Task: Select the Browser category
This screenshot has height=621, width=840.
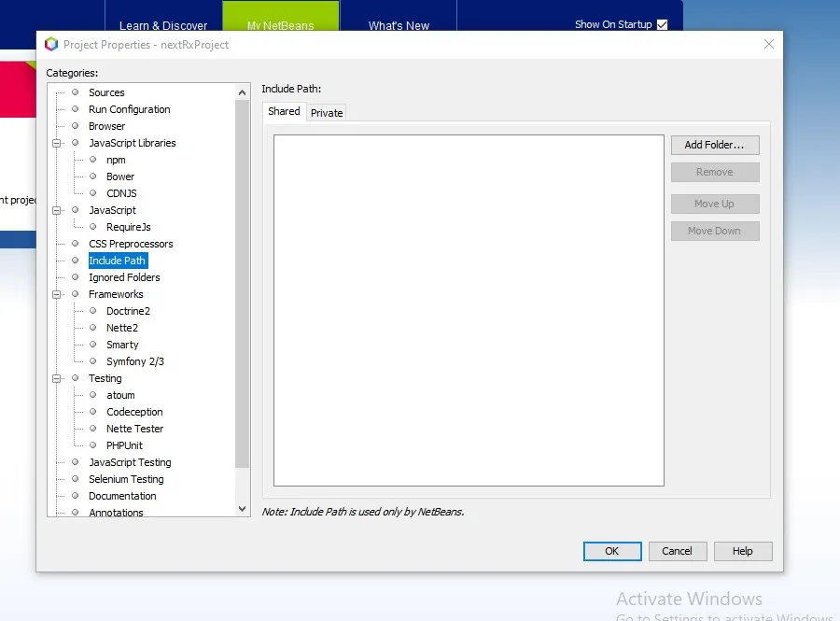Action: pos(106,126)
